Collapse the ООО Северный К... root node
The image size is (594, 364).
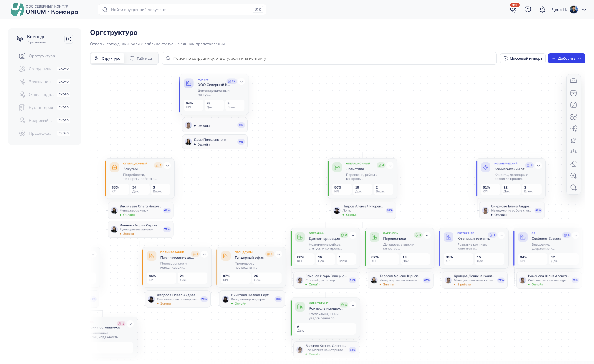(242, 81)
